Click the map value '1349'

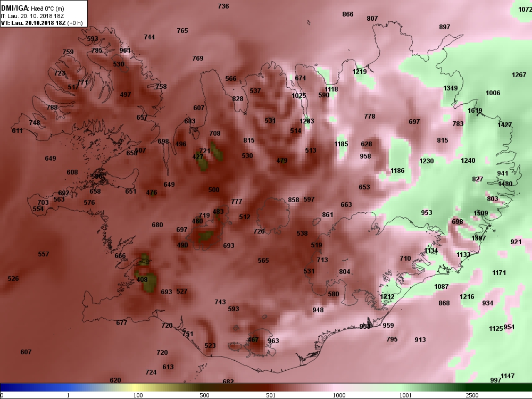451,88
